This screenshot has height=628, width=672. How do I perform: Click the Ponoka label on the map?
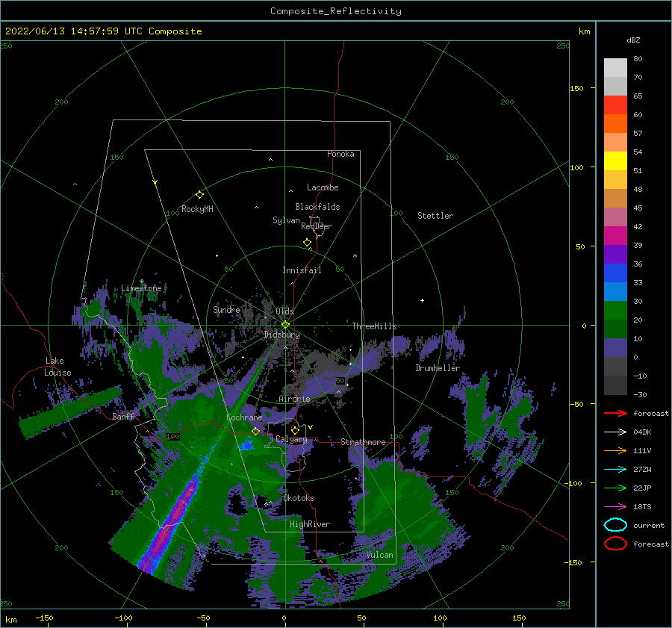pyautogui.click(x=340, y=154)
